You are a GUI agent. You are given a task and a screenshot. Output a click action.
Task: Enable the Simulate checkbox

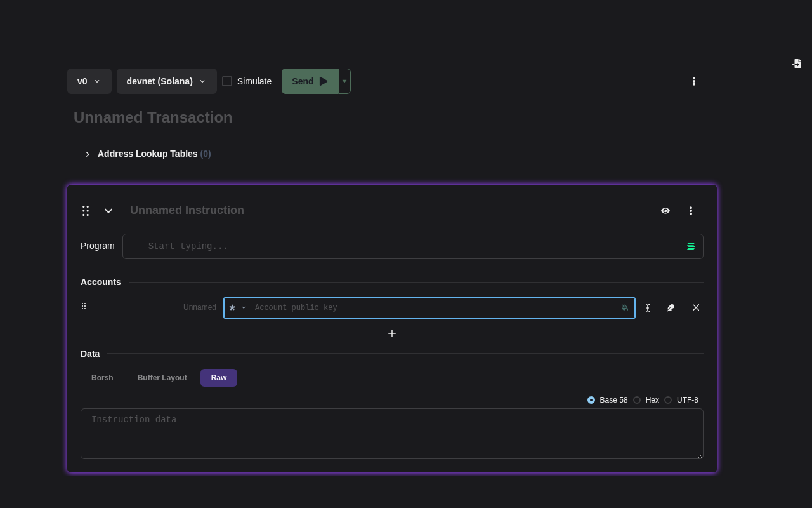click(x=227, y=81)
